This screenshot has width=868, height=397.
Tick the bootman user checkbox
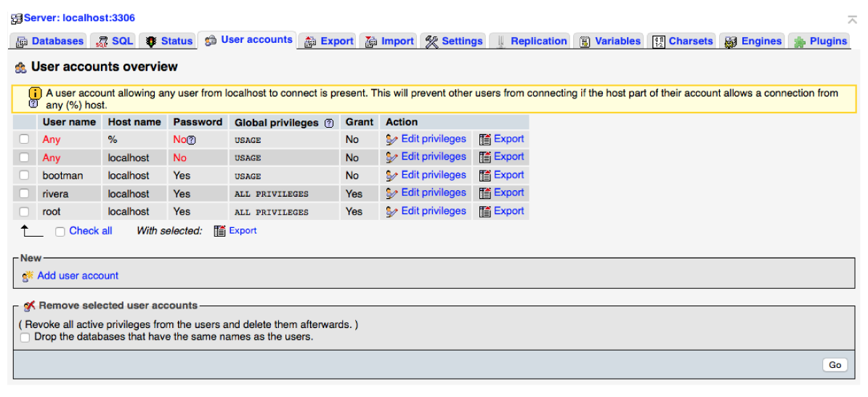pyautogui.click(x=24, y=176)
